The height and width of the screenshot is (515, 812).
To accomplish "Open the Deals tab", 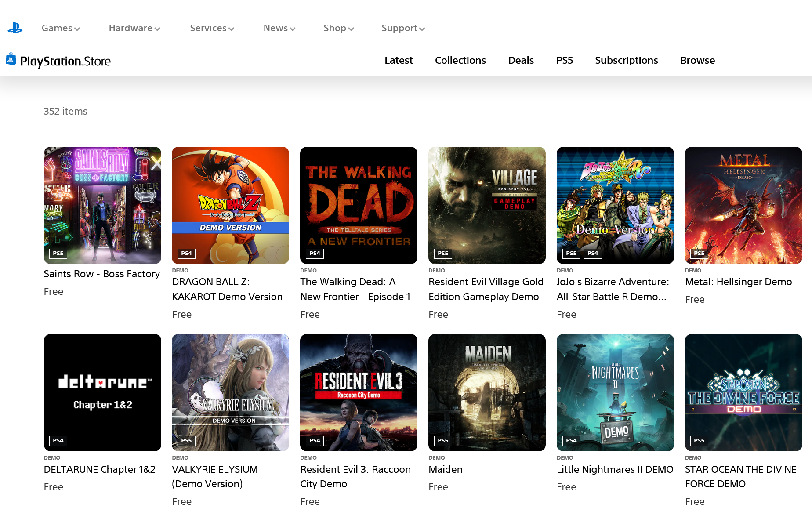I will [521, 60].
